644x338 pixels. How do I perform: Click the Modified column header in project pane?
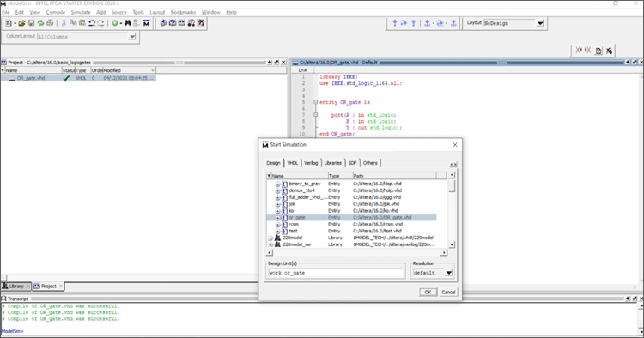[130, 70]
